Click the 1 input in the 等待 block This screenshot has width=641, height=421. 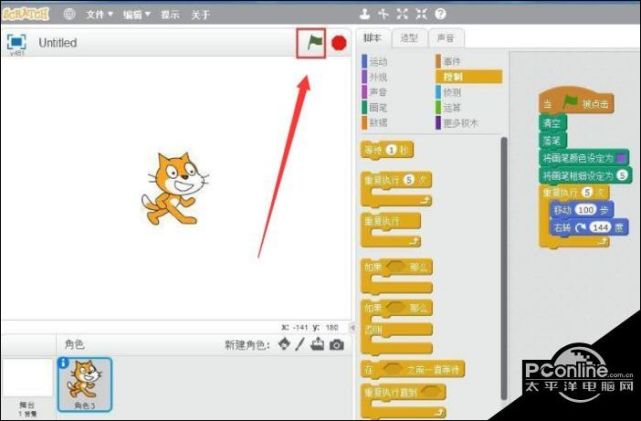[x=391, y=150]
